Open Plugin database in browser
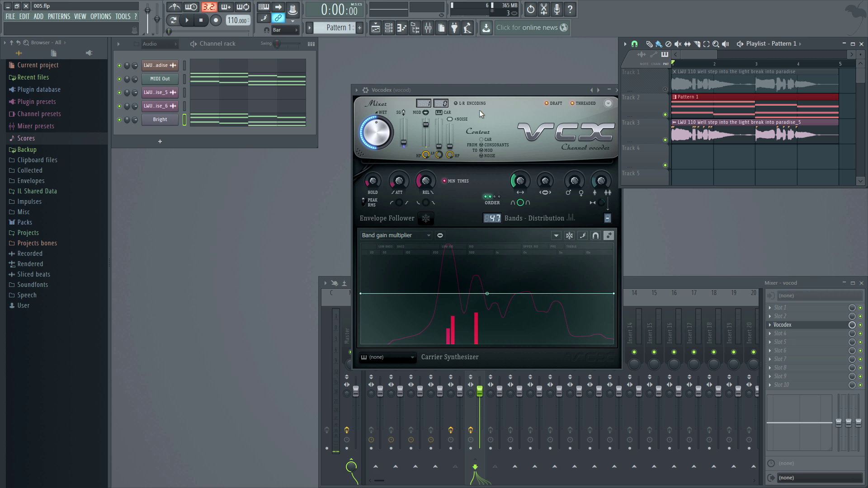The width and height of the screenshot is (868, 488). coord(39,89)
